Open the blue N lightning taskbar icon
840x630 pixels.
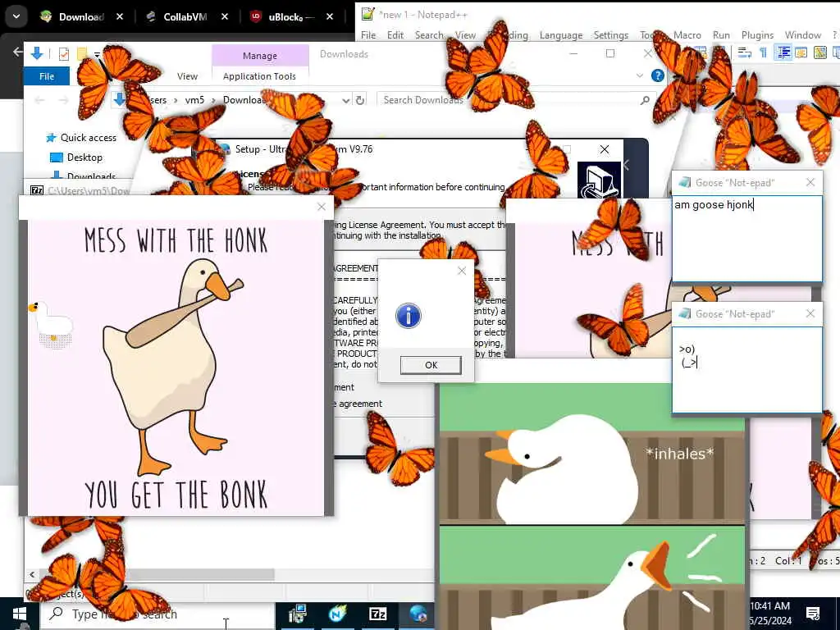click(337, 614)
